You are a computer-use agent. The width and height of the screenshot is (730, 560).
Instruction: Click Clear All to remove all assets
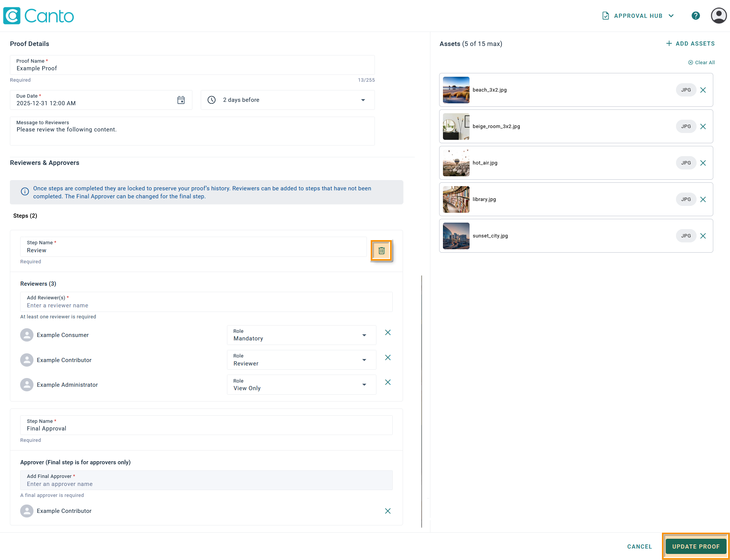(701, 62)
